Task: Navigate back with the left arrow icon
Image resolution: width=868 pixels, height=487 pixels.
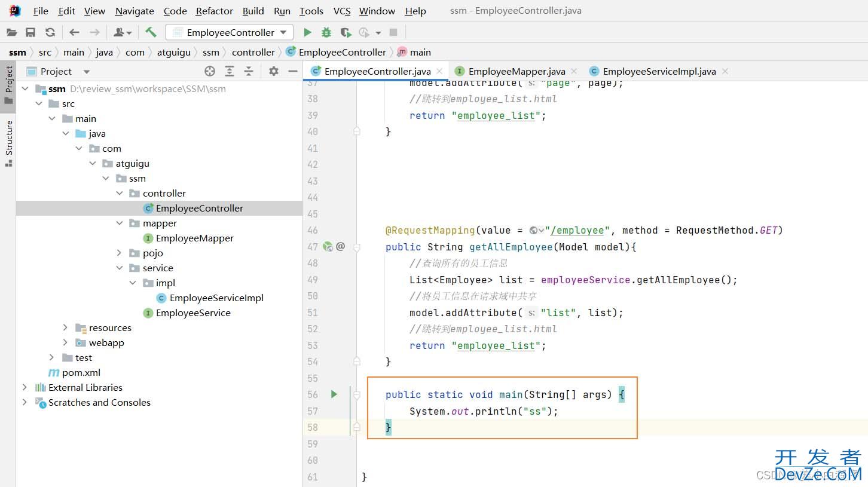Action: point(74,32)
